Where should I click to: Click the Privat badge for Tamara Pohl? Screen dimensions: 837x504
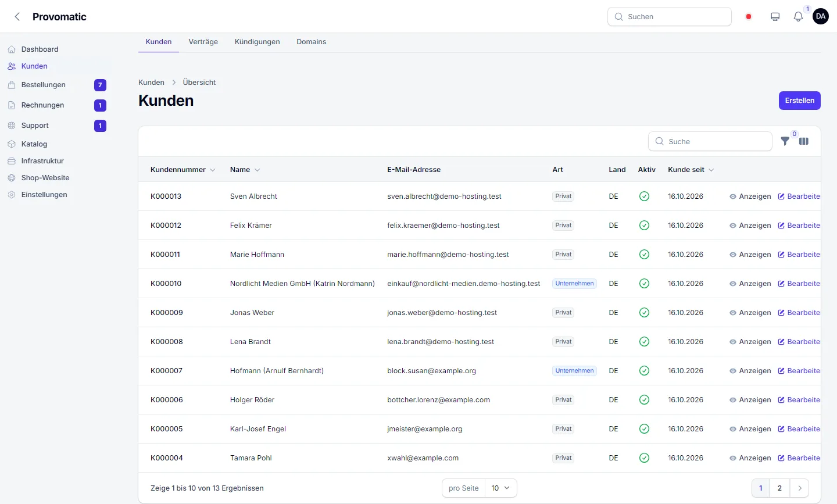coord(563,458)
